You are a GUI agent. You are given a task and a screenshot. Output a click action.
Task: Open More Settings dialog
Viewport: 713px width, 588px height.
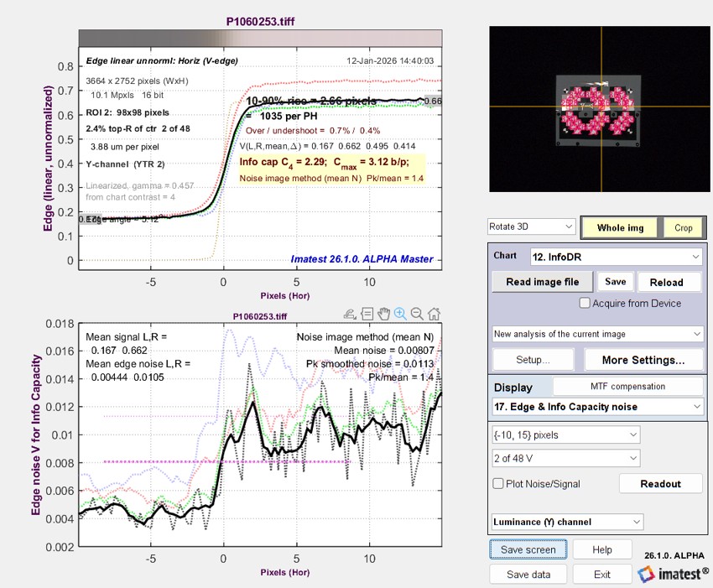pos(643,360)
